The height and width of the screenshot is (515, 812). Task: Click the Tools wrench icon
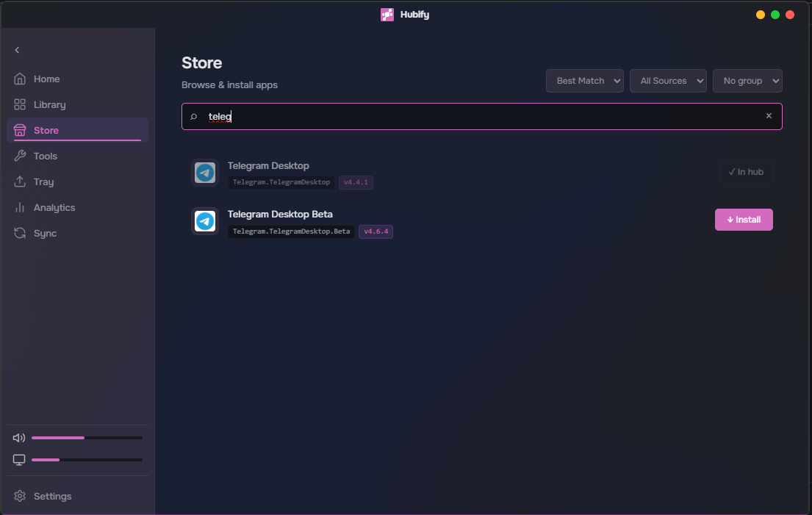click(20, 156)
